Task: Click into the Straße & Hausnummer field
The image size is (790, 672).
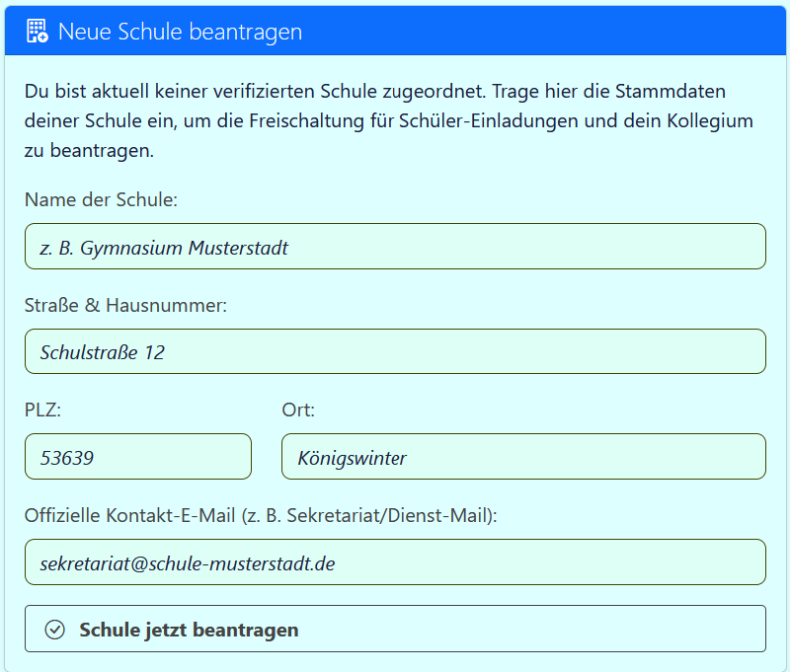Action: [396, 351]
